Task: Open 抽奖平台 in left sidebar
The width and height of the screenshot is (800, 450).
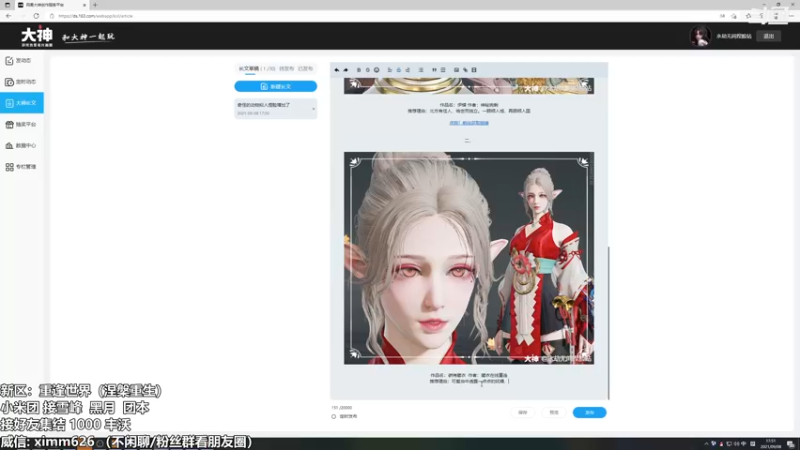Action: pyautogui.click(x=21, y=124)
